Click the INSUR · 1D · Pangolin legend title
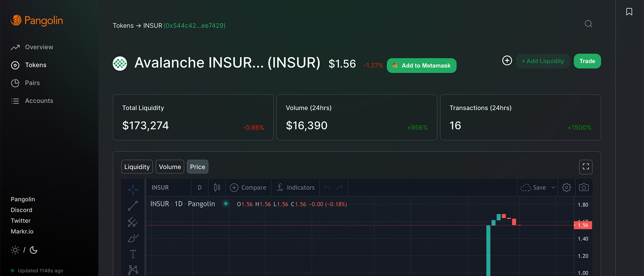The height and width of the screenshot is (276, 644). (183, 204)
